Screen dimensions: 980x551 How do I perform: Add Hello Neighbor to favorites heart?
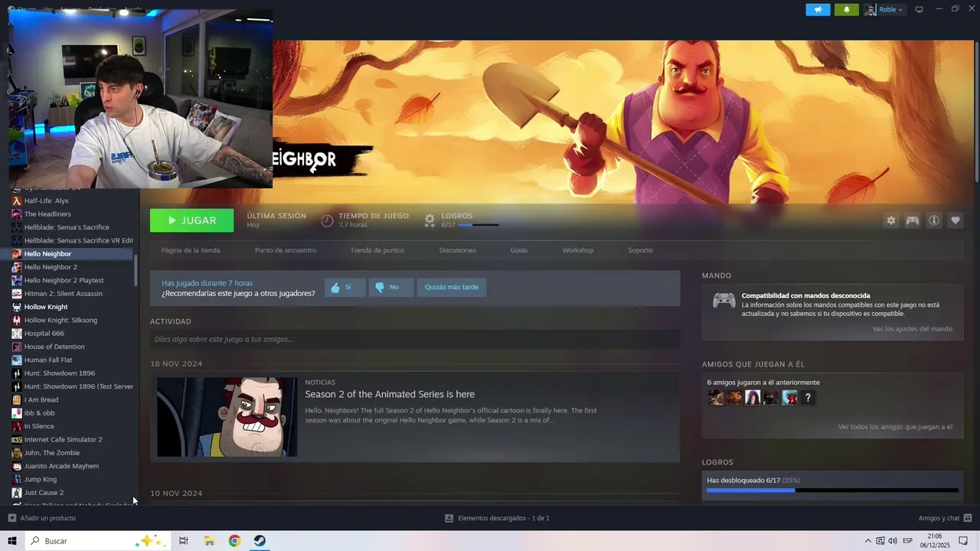[955, 220]
